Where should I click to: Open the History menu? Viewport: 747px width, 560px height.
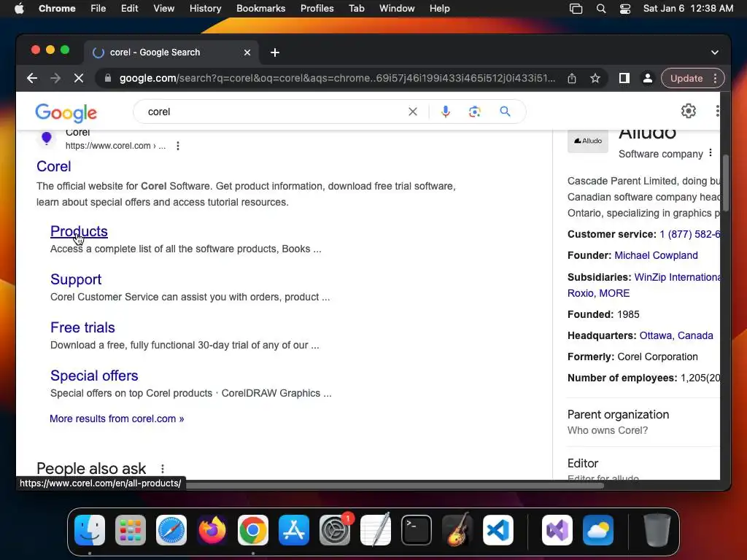click(205, 9)
